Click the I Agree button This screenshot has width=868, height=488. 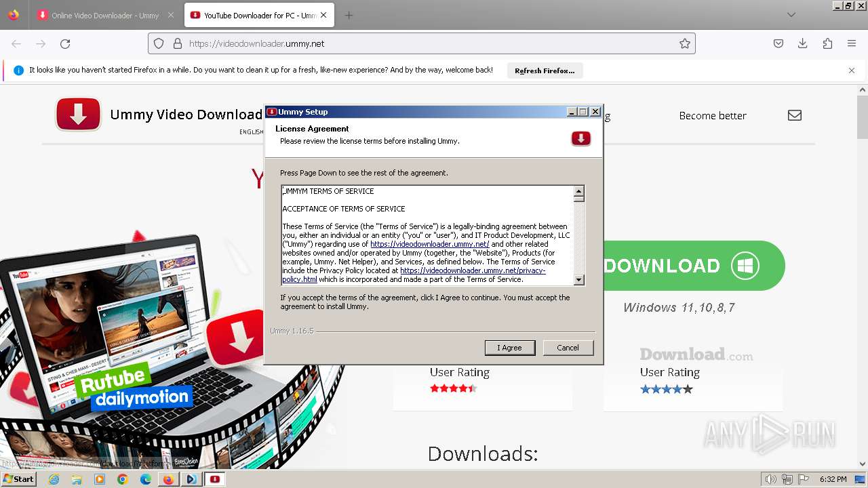pos(510,348)
